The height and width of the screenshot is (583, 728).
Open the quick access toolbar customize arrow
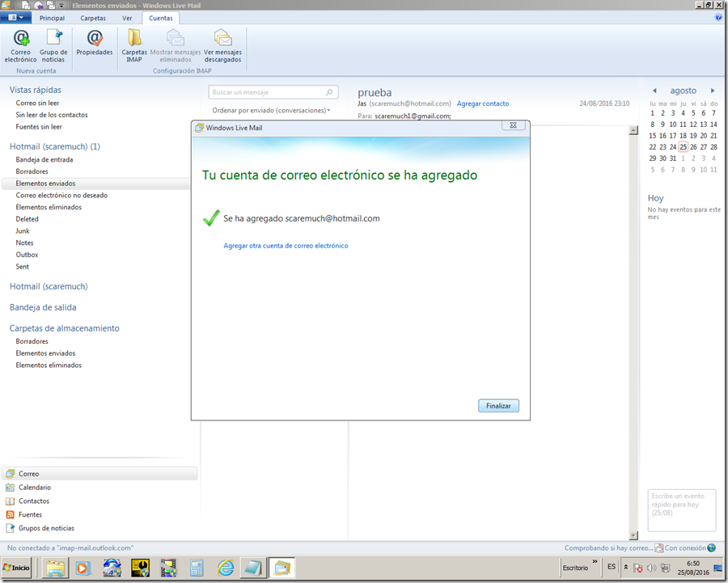tap(61, 6)
